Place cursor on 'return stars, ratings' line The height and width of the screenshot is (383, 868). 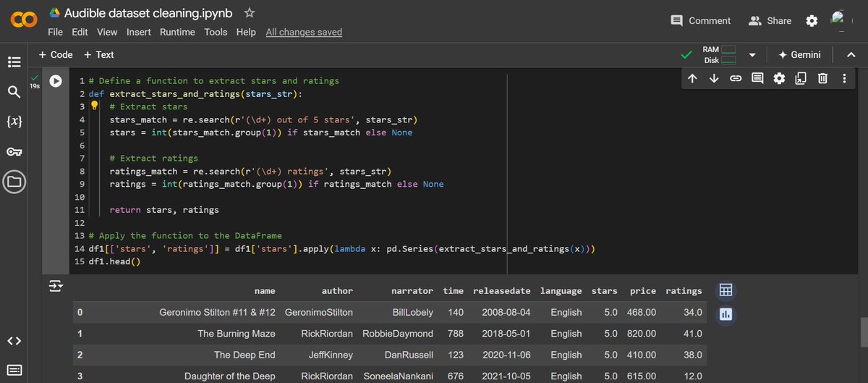coord(163,210)
